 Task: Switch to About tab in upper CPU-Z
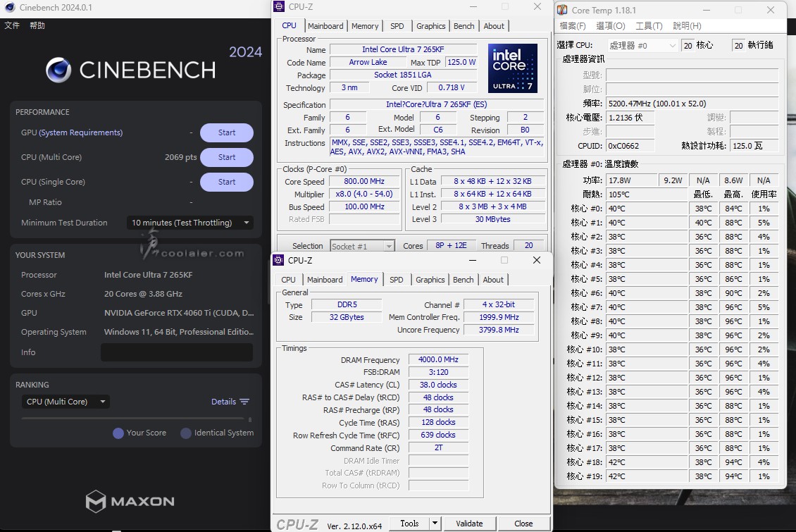(x=494, y=26)
